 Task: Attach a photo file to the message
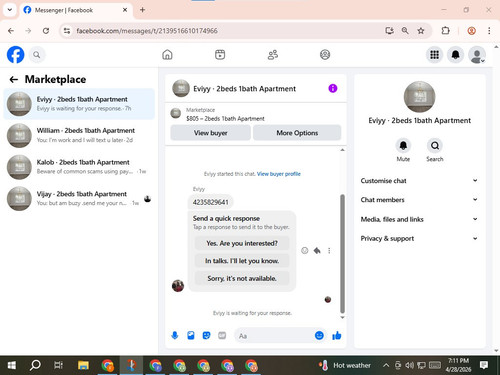(191, 335)
